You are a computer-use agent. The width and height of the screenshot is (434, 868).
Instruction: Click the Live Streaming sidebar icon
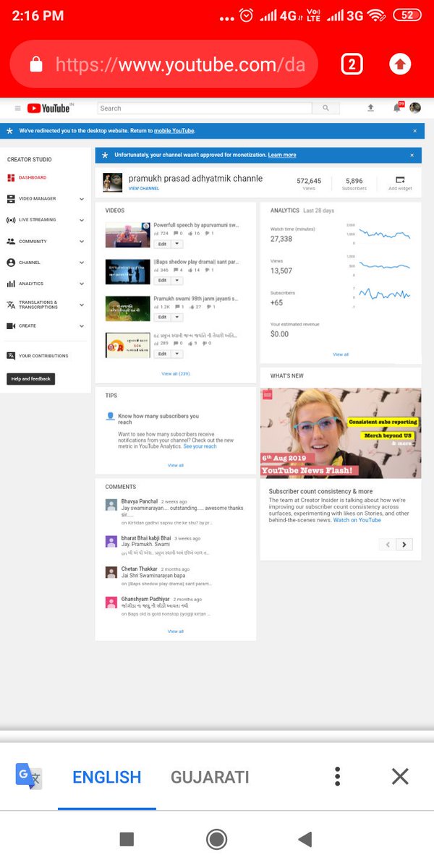coord(11,220)
